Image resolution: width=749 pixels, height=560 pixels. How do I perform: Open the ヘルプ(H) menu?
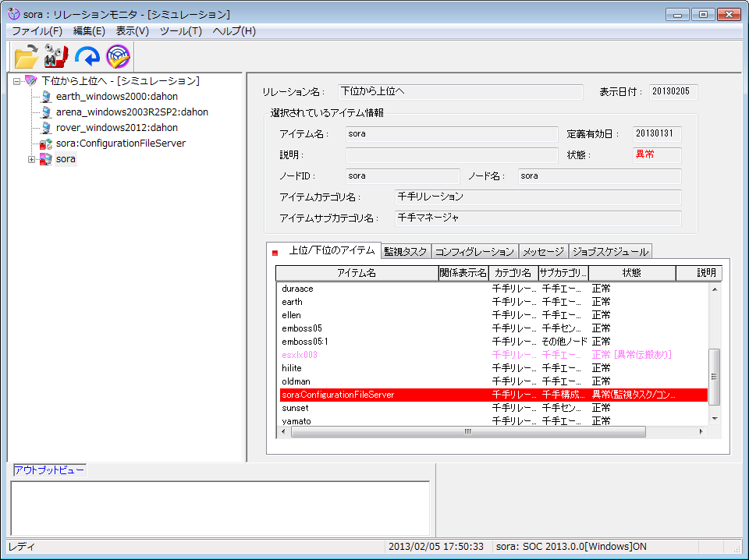(234, 31)
